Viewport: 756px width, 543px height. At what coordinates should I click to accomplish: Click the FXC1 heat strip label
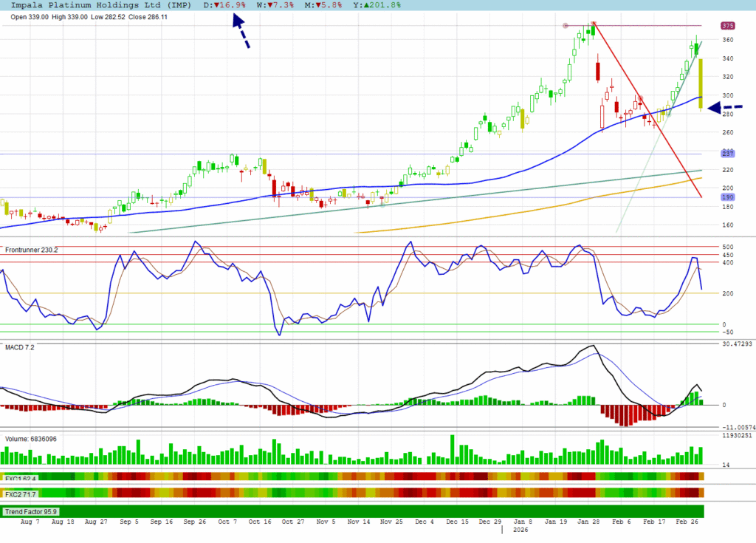(21, 477)
